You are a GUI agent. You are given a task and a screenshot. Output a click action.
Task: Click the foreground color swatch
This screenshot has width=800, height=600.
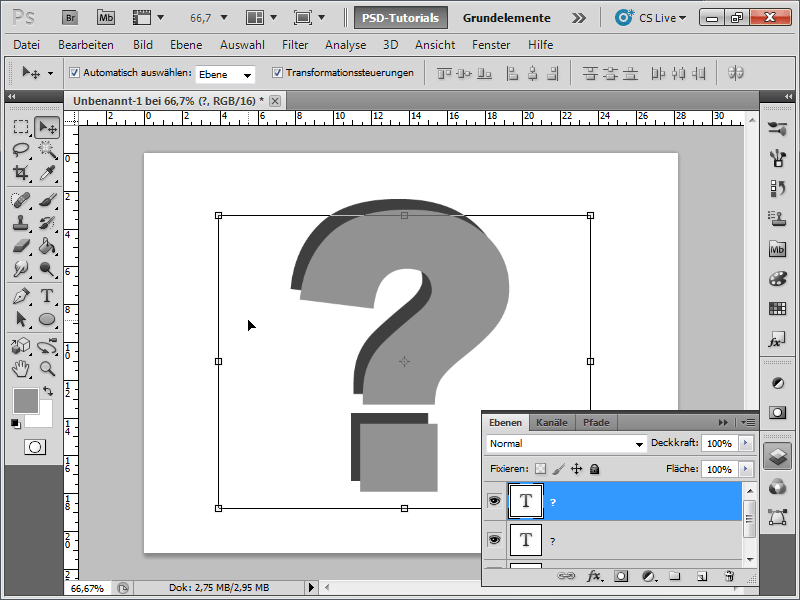point(26,401)
